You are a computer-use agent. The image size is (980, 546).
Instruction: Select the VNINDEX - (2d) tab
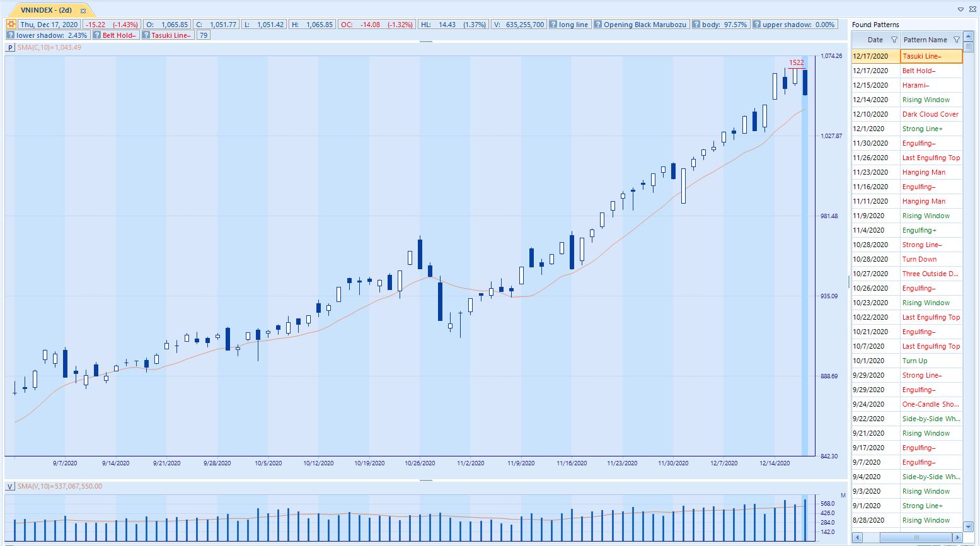tap(45, 10)
